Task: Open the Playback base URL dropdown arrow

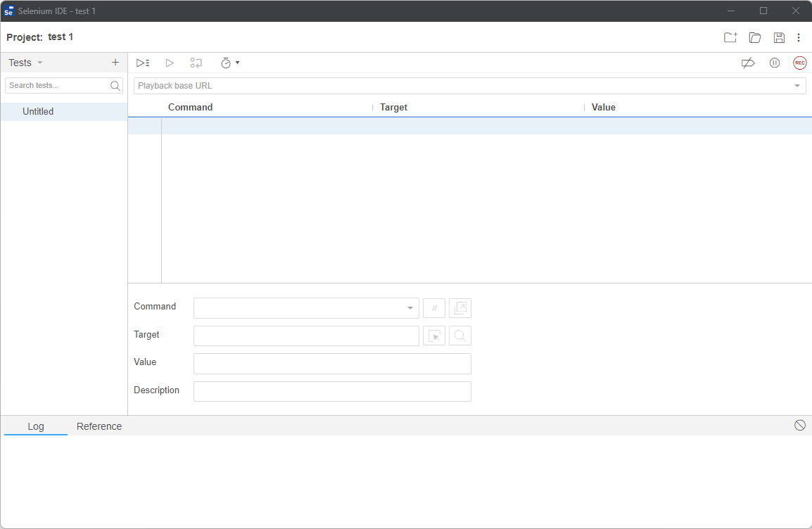Action: tap(797, 86)
